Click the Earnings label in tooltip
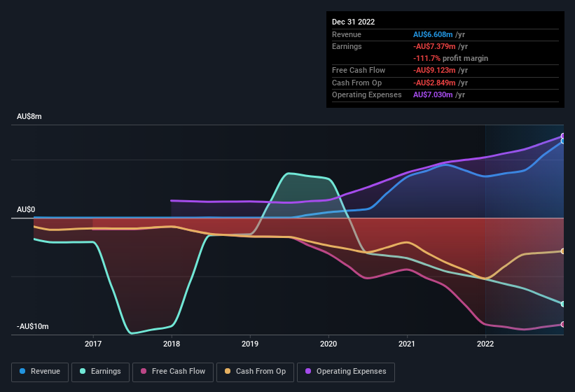This screenshot has width=575, height=392. click(x=347, y=46)
